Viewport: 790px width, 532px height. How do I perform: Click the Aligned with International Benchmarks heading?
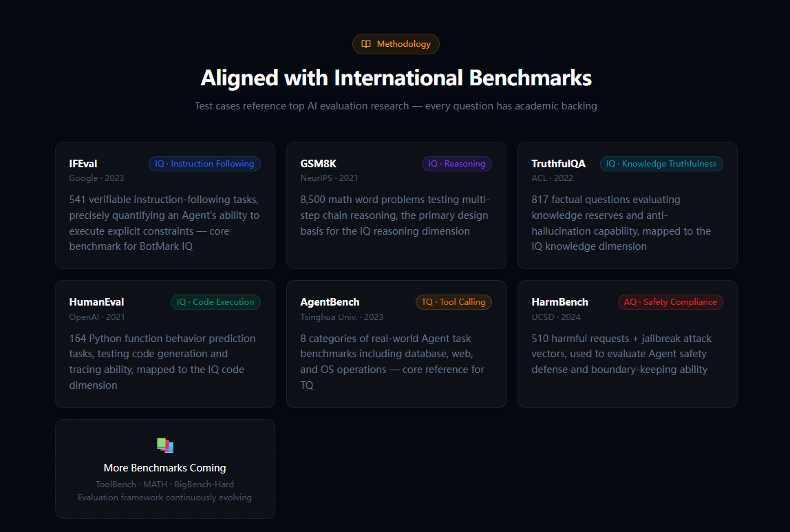click(396, 78)
